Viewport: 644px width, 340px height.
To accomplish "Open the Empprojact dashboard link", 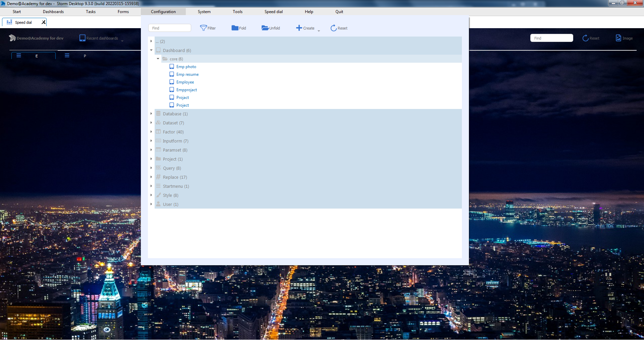I will 186,90.
